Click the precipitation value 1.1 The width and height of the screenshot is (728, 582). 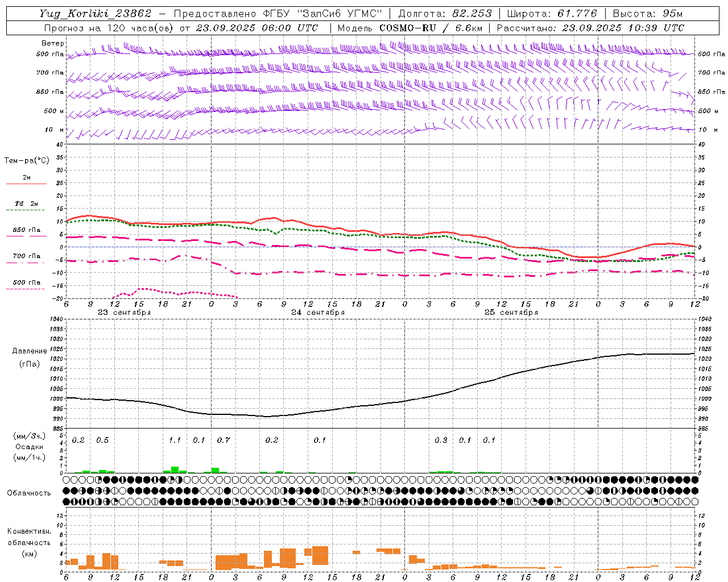[175, 440]
